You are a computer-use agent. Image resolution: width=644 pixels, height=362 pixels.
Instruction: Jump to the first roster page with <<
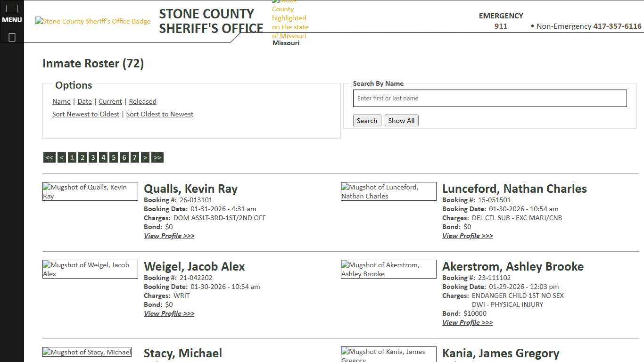[49, 157]
